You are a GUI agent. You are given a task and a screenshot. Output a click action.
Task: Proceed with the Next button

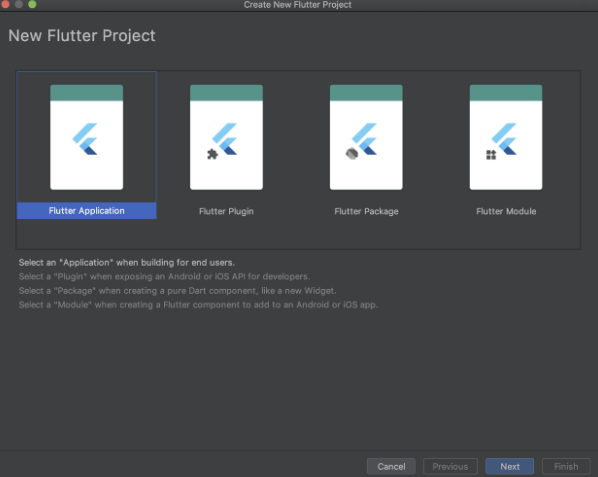click(510, 466)
